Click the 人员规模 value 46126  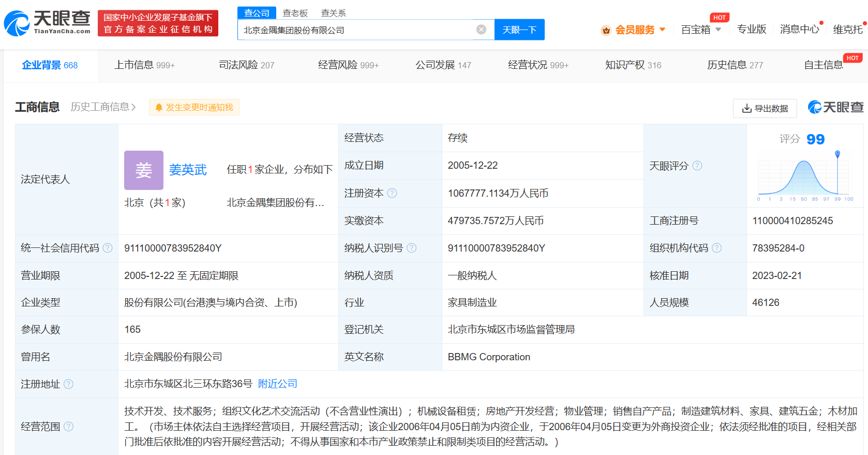tap(766, 302)
